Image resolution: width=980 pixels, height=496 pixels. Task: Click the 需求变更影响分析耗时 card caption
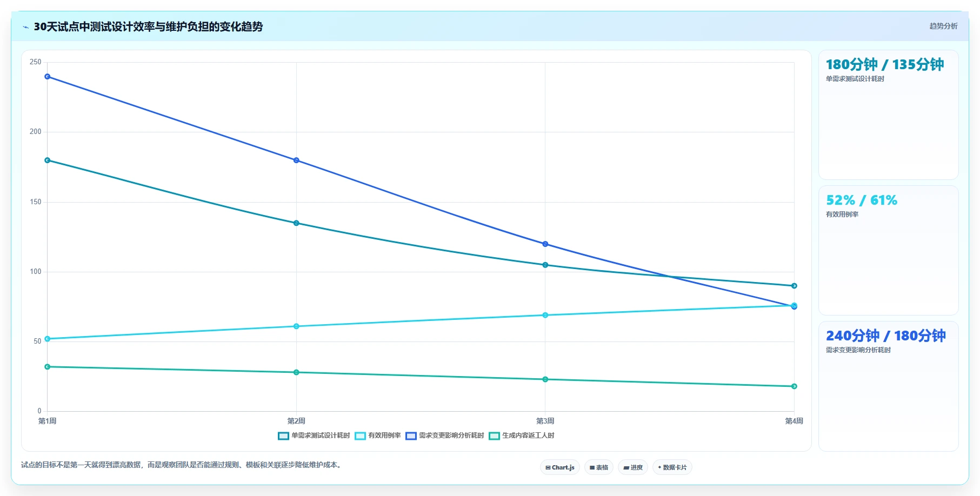click(x=858, y=350)
